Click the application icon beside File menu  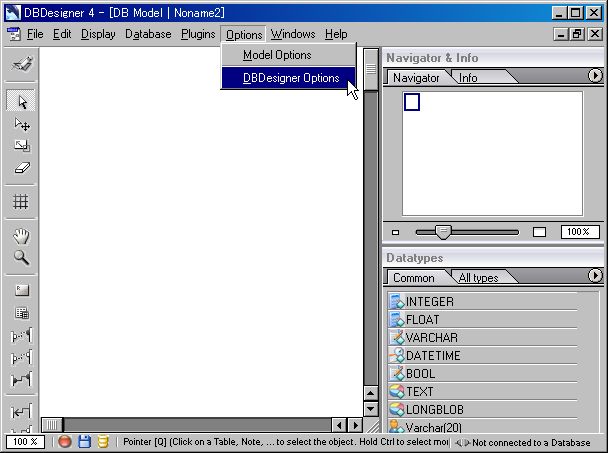14,34
